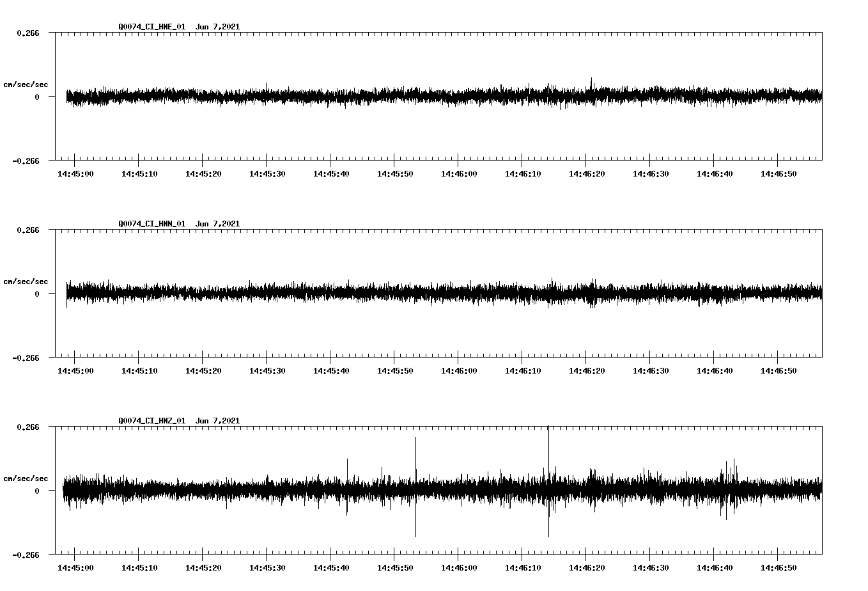Pick 14:45:10 time label under HNZ plot

pyautogui.click(x=139, y=568)
